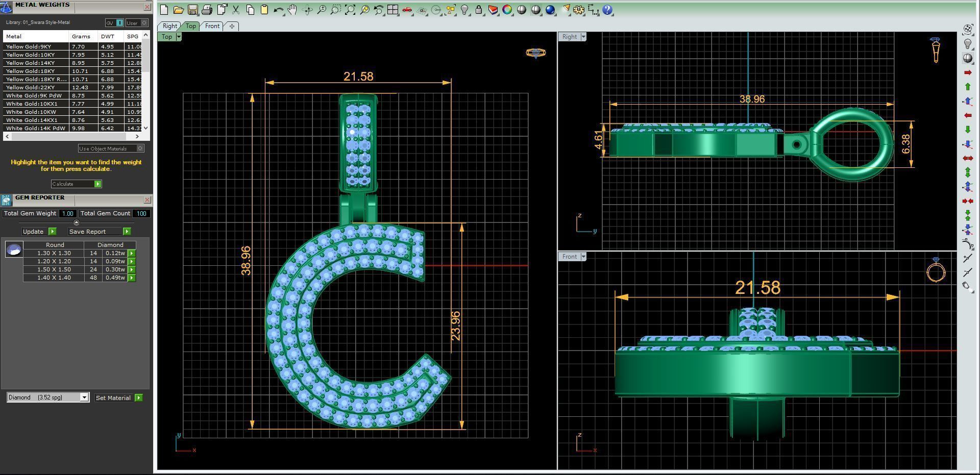Open the Layers icon
This screenshot has width=980, height=475.
pyautogui.click(x=493, y=10)
